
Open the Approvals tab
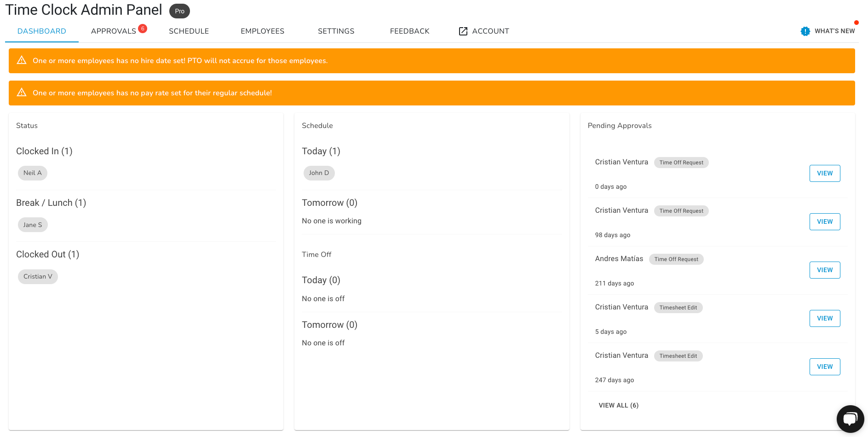(114, 31)
